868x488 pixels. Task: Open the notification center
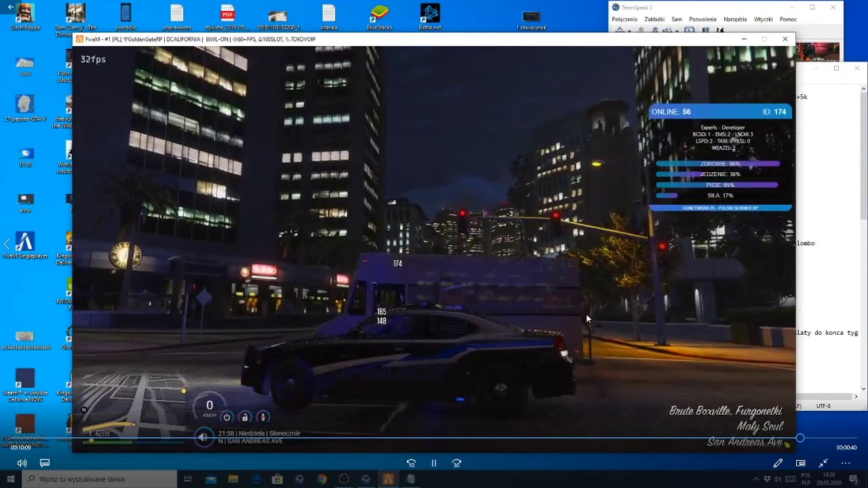pyautogui.click(x=854, y=479)
